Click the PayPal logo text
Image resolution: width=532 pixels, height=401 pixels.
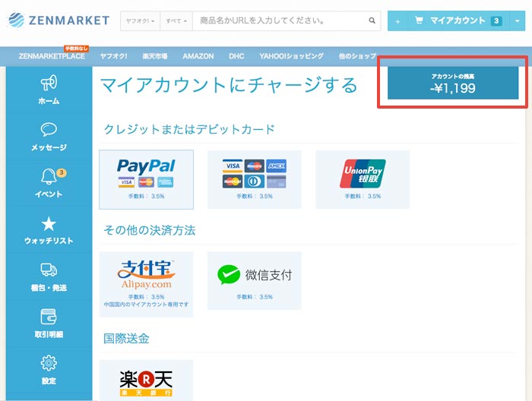pyautogui.click(x=146, y=166)
